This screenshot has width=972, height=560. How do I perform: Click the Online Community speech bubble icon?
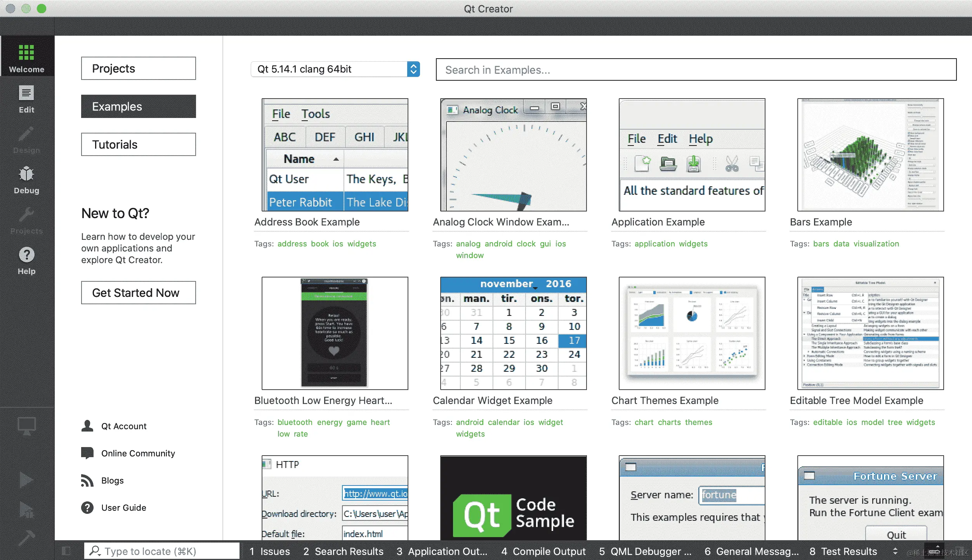click(87, 453)
